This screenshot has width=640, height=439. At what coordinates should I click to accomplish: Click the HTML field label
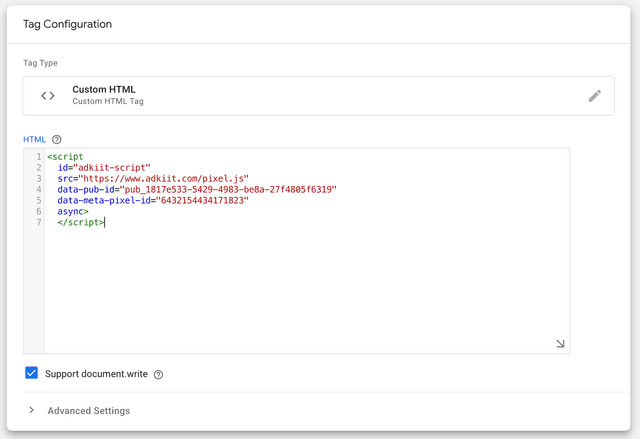coord(34,140)
